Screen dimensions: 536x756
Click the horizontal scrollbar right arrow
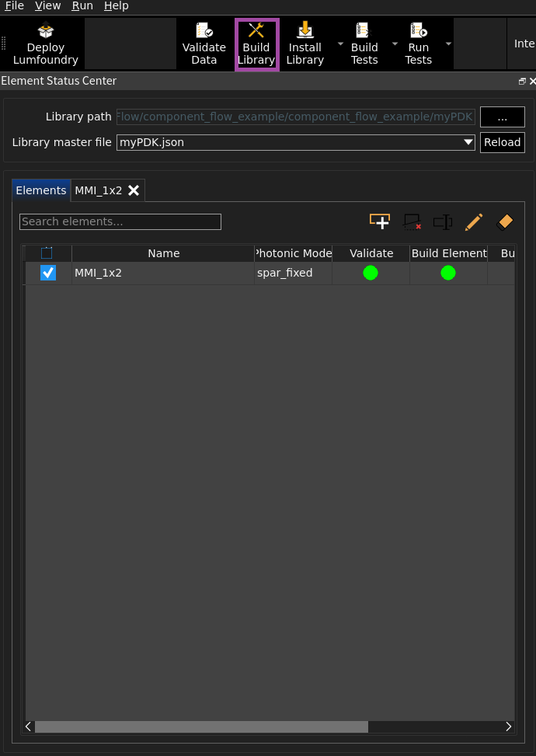(509, 726)
